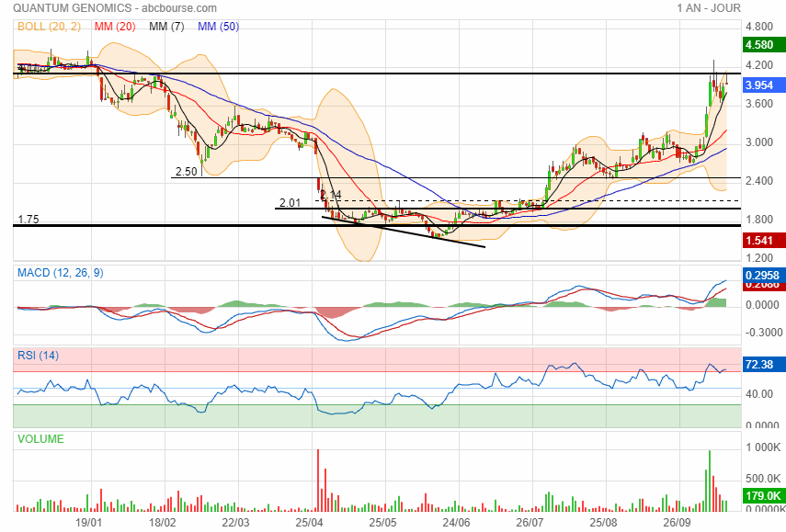The width and height of the screenshot is (786, 532).
Task: Click the 1.75 support level annotation
Action: (x=28, y=220)
